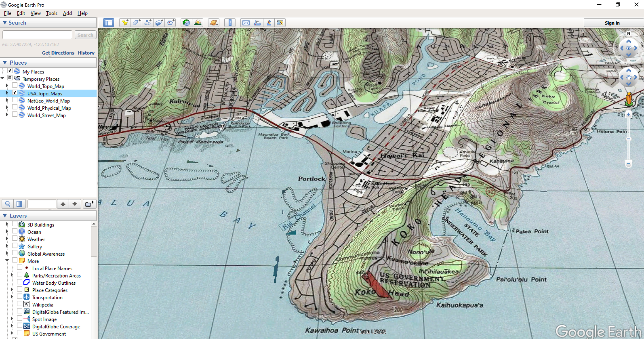Enable the 3D Buildings layer
The image size is (644, 339).
tap(15, 224)
